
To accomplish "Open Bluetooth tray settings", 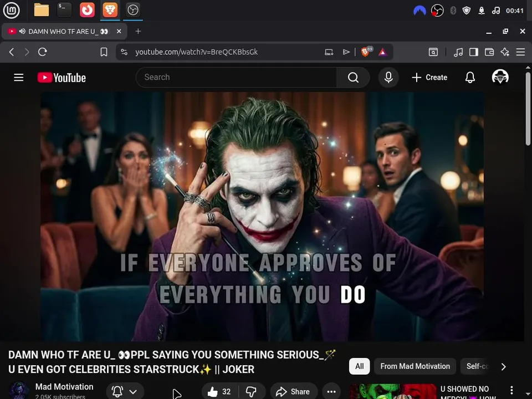I will click(x=453, y=11).
